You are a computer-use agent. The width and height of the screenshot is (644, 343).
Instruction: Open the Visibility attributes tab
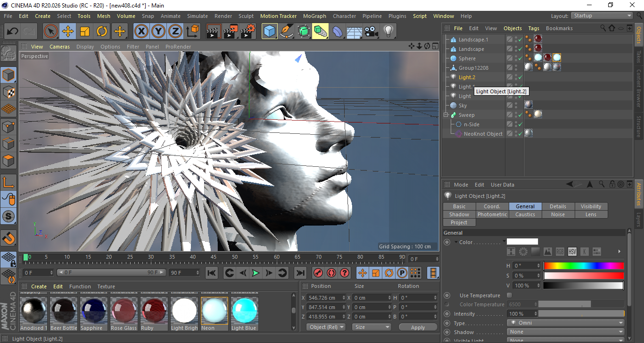[591, 206]
